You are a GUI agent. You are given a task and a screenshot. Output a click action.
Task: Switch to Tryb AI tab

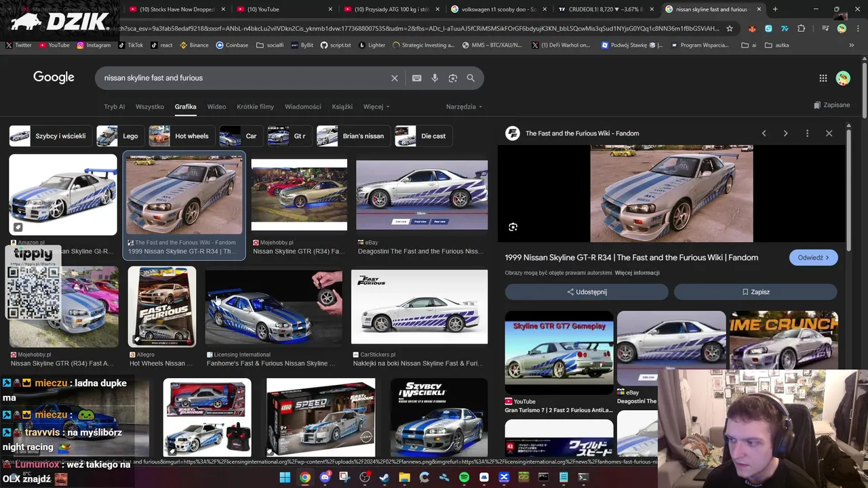pos(114,106)
